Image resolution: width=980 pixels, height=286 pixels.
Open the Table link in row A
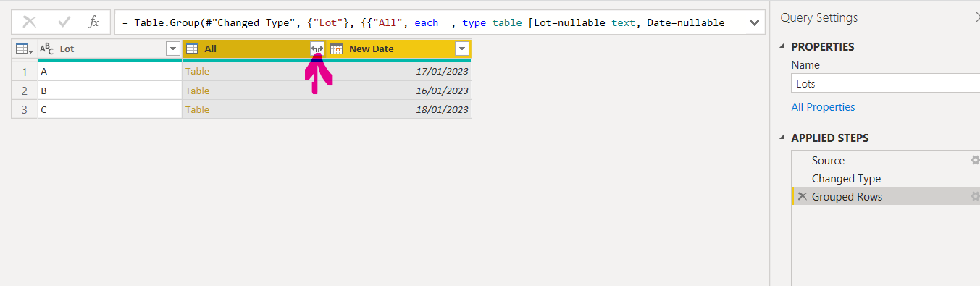tap(197, 72)
